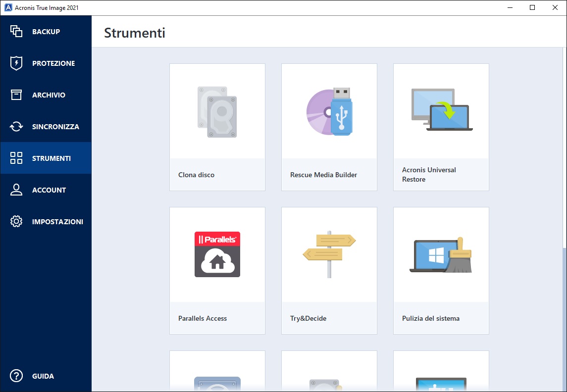The height and width of the screenshot is (392, 567).
Task: Click the Impostazioni gear icon
Action: click(x=16, y=221)
